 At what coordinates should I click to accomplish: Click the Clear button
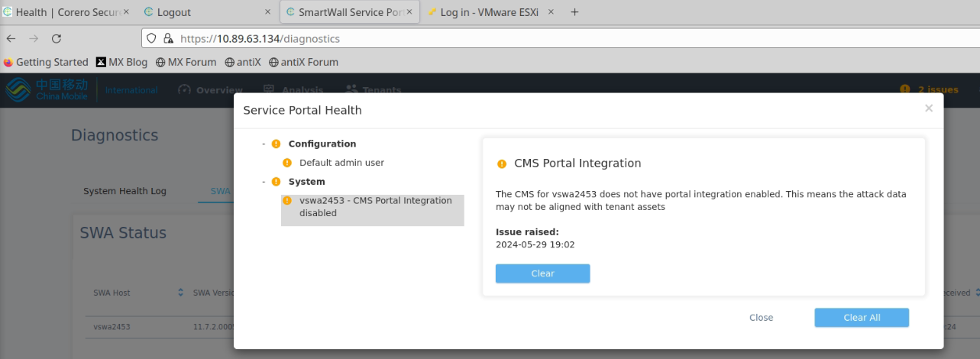542,273
